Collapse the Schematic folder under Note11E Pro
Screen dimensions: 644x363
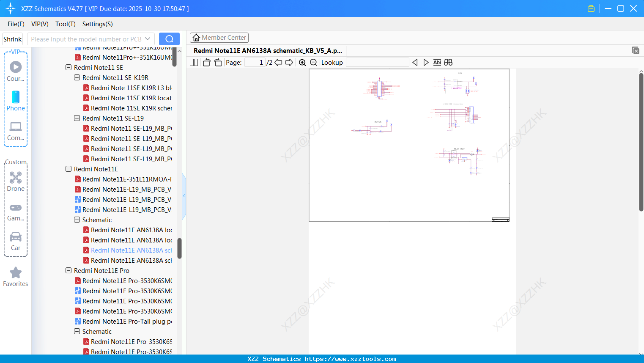coord(77,331)
